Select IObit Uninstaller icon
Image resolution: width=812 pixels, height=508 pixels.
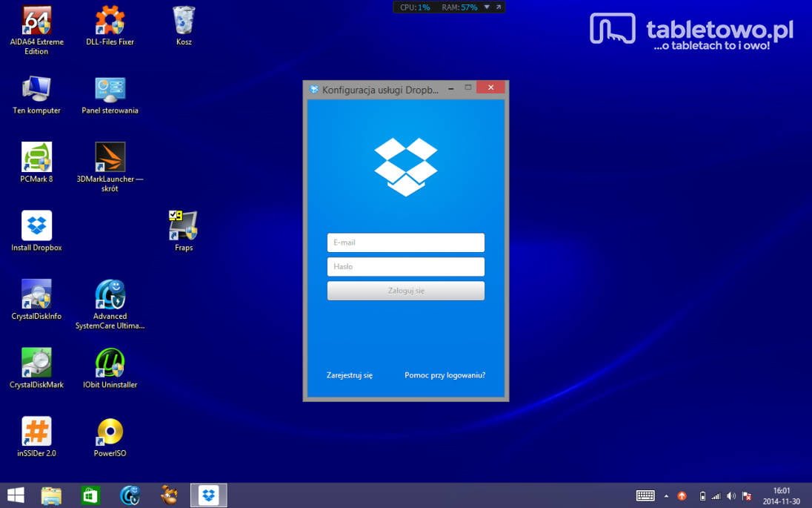(110, 368)
